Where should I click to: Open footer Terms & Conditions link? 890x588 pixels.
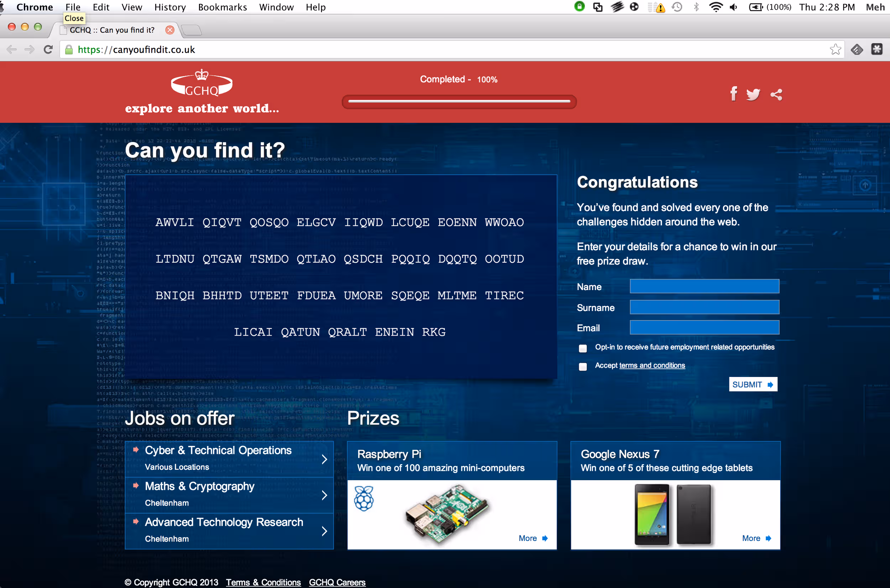pos(263,582)
